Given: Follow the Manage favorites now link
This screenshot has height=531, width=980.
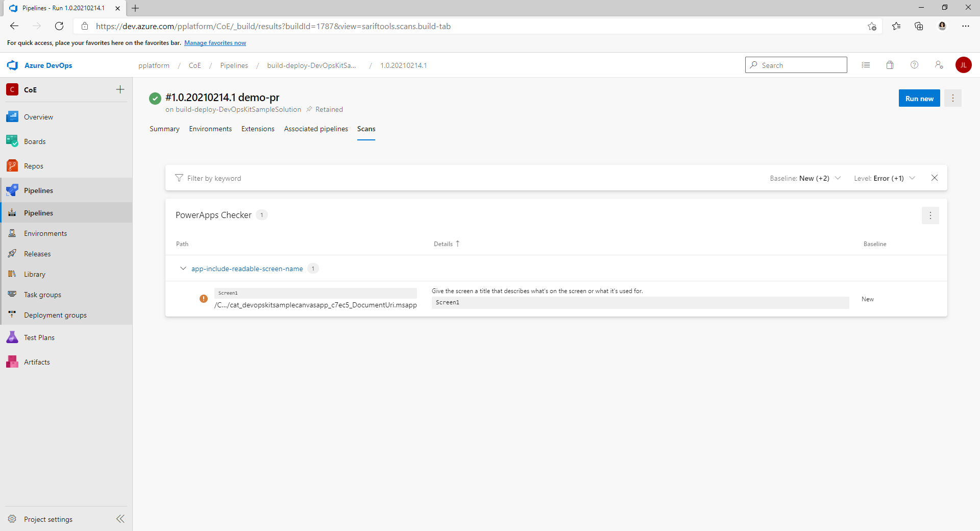Looking at the screenshot, I should coord(215,43).
